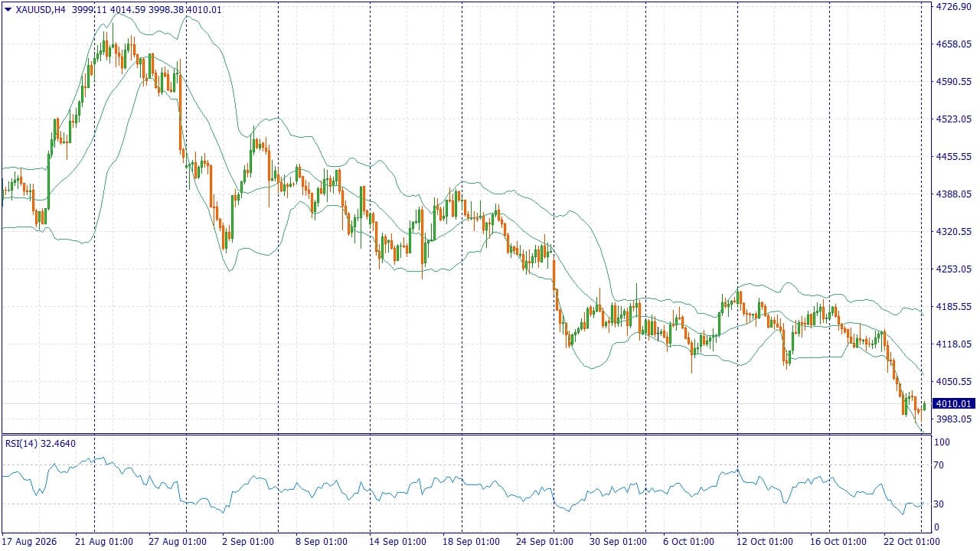Click the triangle arrow beside XAUUSD,H4
Screen dimensions: 980x551
pos(8,10)
